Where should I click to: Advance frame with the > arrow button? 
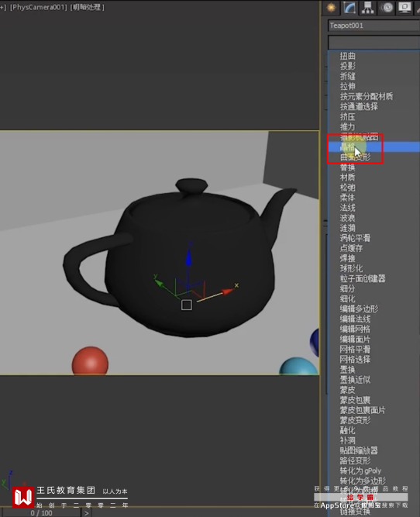[x=87, y=513]
